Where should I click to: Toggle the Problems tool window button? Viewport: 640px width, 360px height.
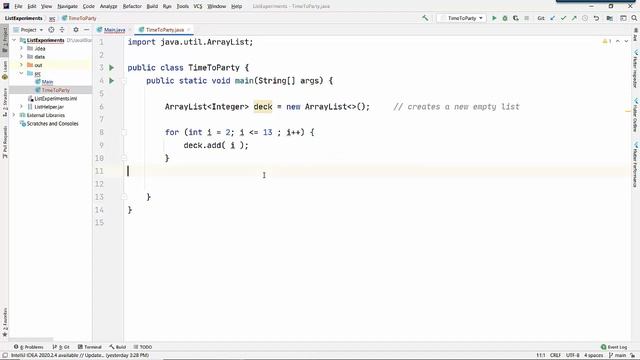[29, 347]
